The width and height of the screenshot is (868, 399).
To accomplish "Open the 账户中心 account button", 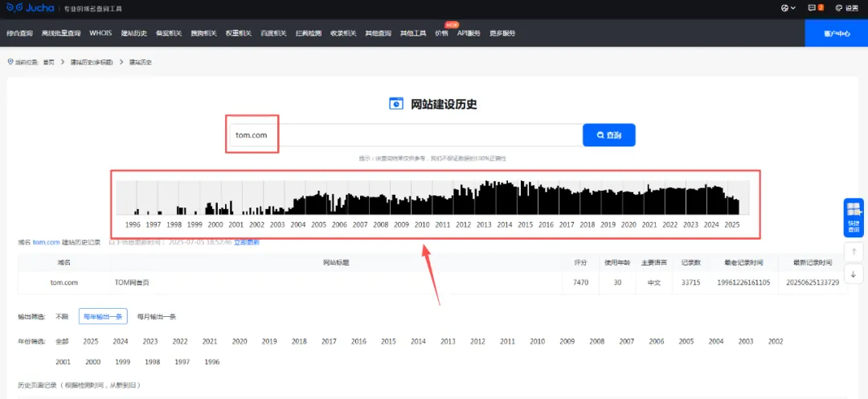I will click(836, 33).
